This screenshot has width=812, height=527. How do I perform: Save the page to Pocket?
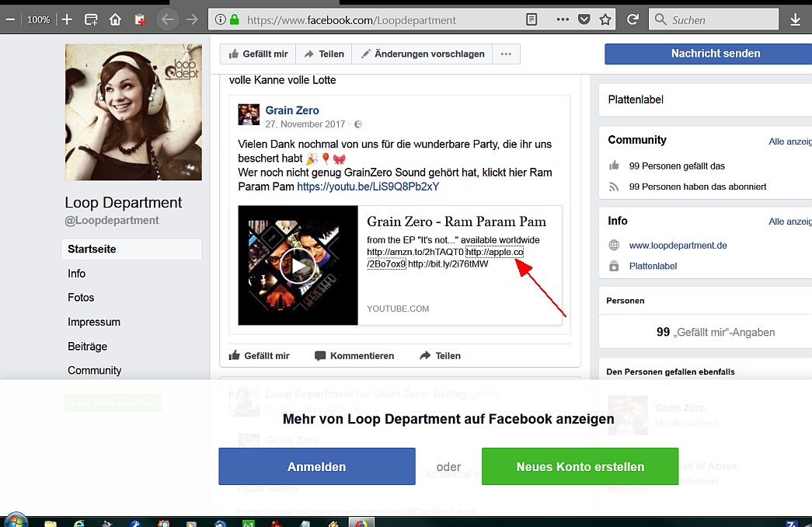pyautogui.click(x=584, y=19)
